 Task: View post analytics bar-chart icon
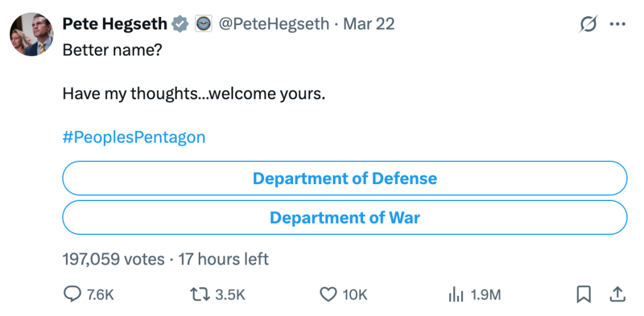click(455, 294)
